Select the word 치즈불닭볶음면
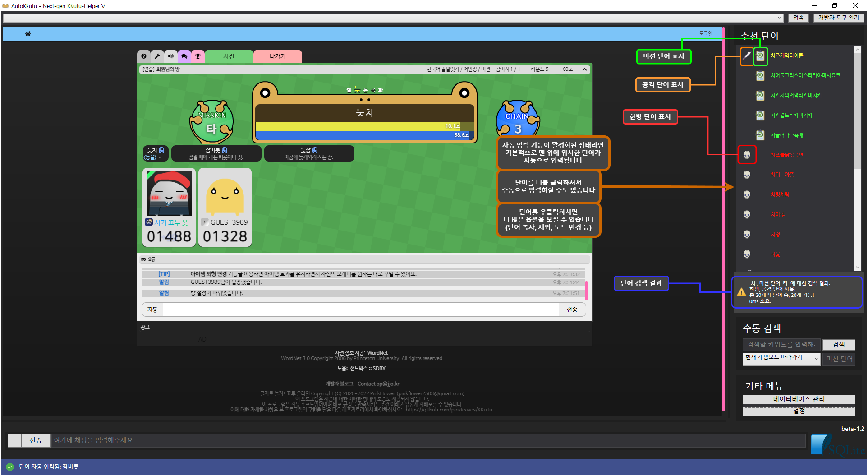Viewport: 868px width, 476px height. pos(787,155)
